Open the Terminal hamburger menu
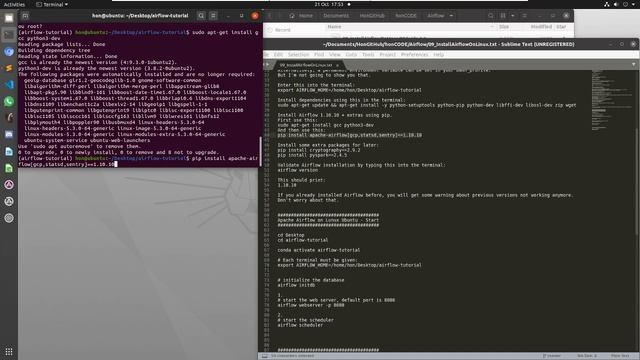The width and height of the screenshot is (640, 360). (213, 16)
